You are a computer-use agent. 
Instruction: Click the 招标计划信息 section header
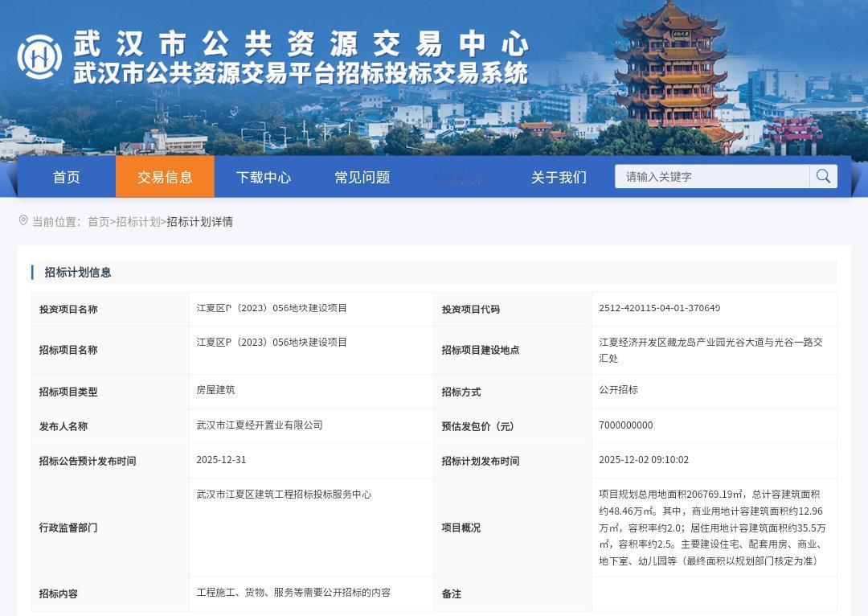[x=76, y=273]
